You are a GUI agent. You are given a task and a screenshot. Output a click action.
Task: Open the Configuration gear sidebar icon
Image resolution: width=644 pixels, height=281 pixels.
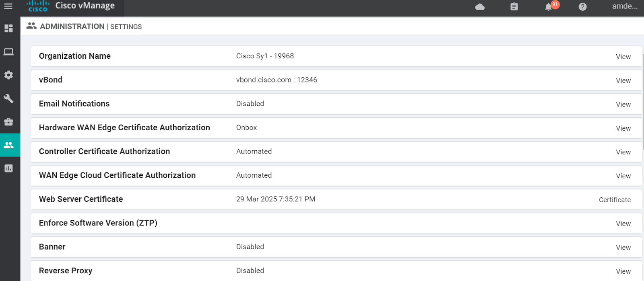tap(8, 75)
